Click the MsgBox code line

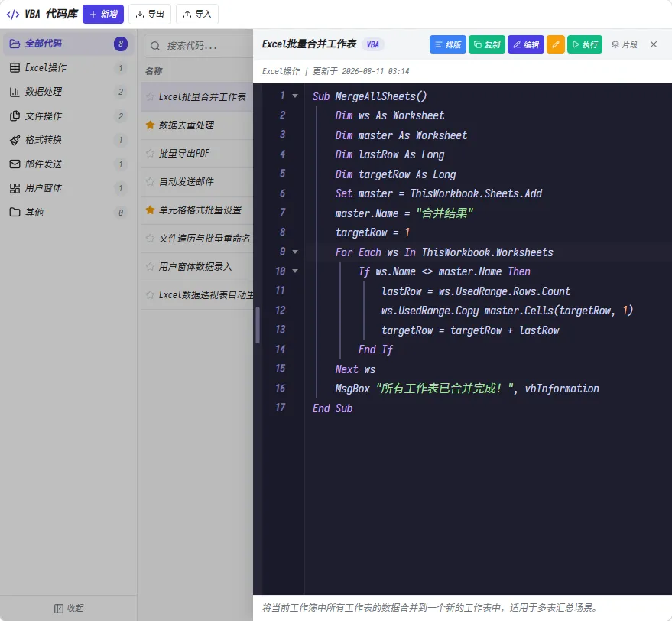tap(467, 389)
